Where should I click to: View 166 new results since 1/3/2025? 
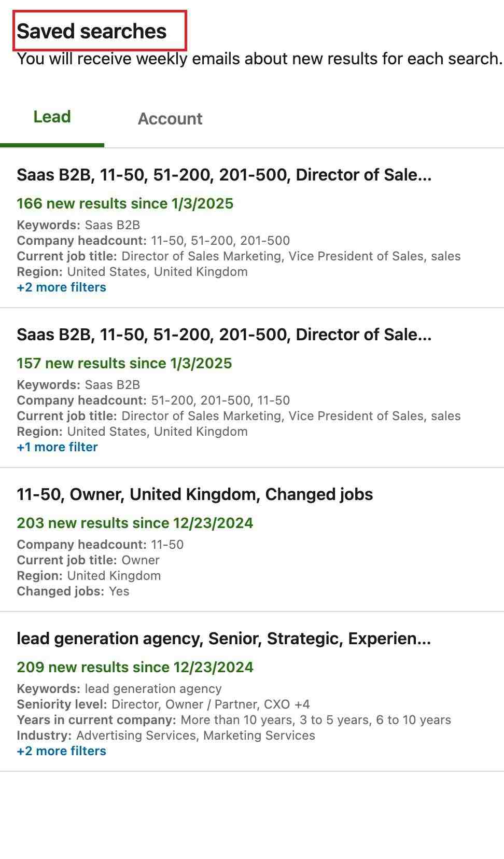[x=125, y=203]
